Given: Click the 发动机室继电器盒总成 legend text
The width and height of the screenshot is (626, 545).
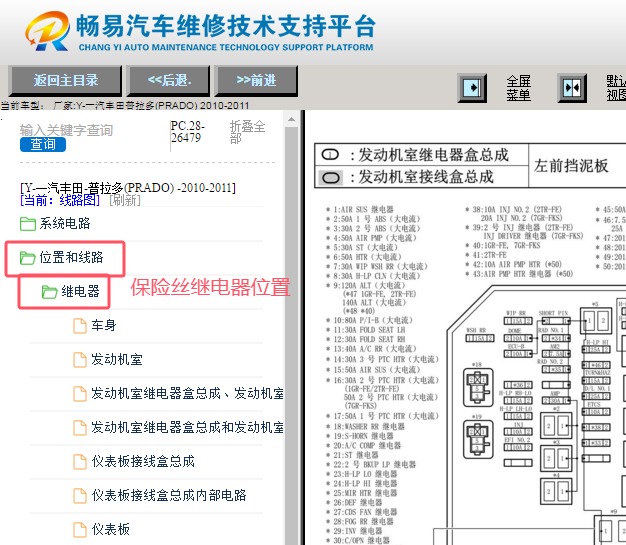Looking at the screenshot, I should point(433,155).
